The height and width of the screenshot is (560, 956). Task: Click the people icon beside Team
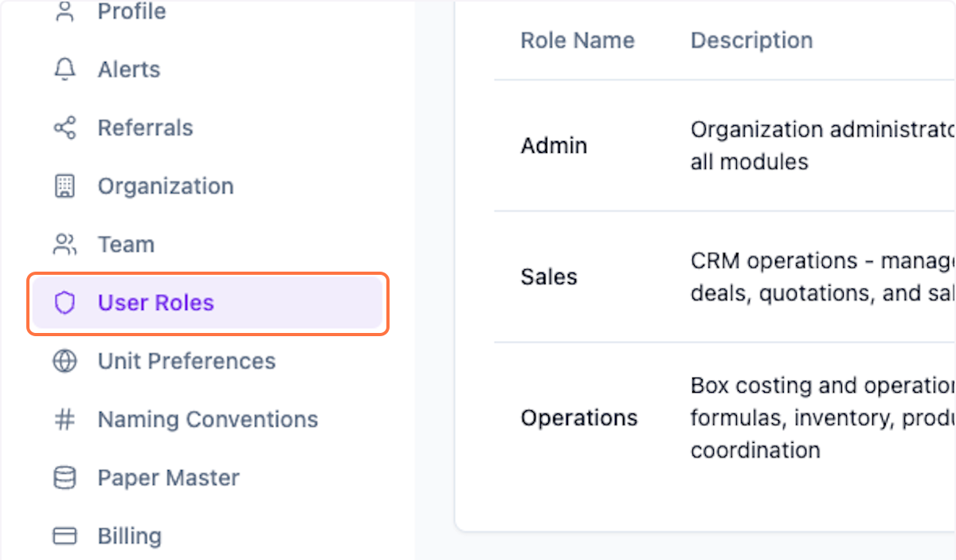click(65, 245)
